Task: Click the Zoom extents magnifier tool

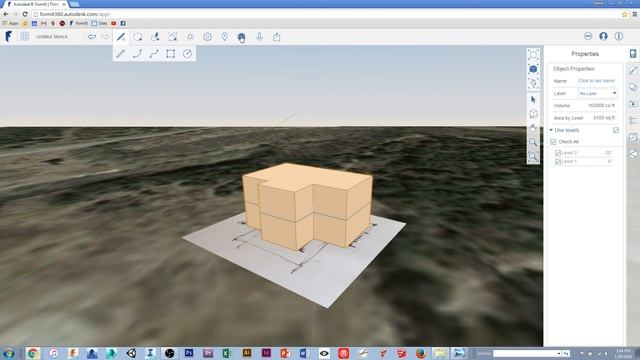Action: (533, 156)
